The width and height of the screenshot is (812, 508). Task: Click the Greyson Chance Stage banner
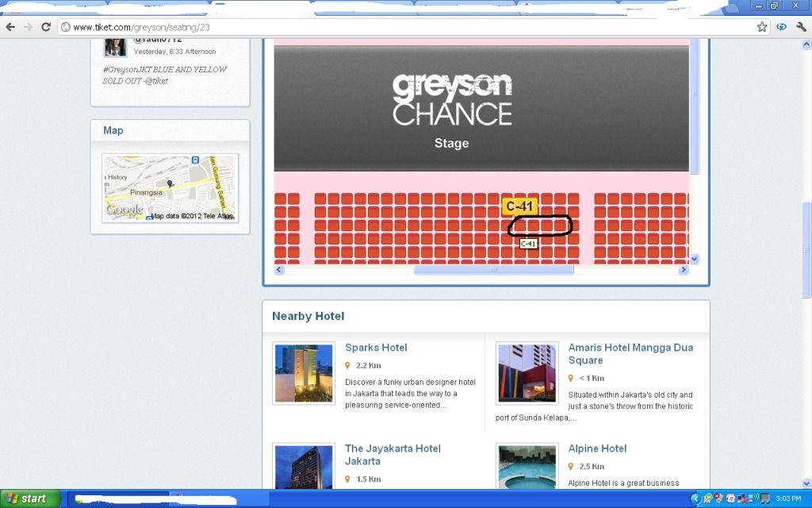pos(481,108)
